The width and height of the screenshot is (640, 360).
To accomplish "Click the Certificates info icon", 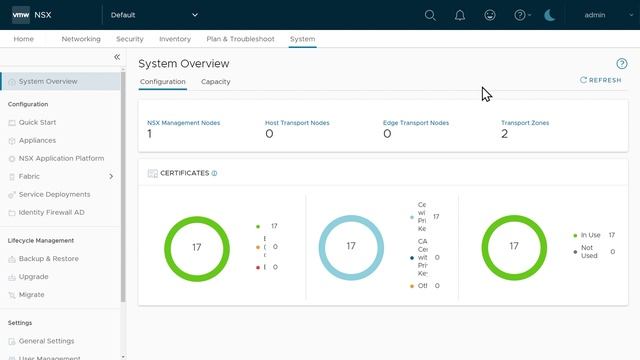I will pos(214,173).
